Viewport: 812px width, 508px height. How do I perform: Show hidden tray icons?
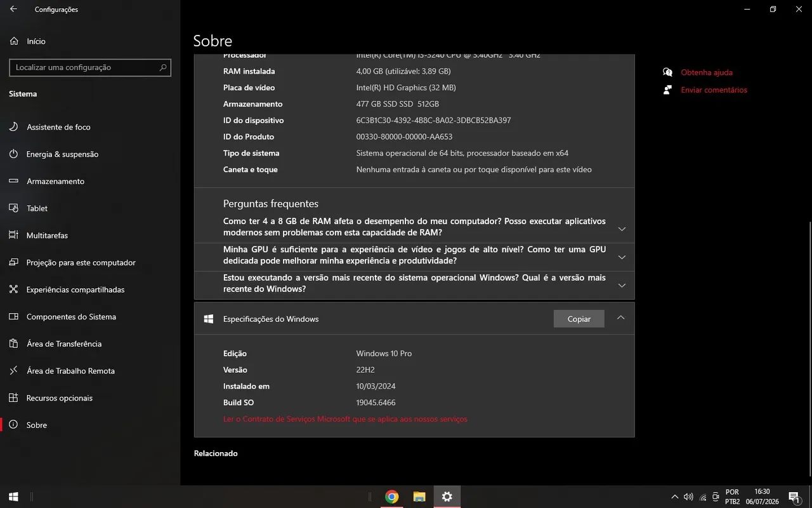(674, 497)
